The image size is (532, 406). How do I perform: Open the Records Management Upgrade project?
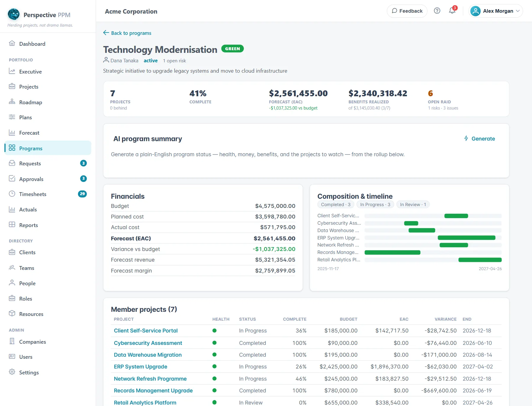tap(153, 390)
